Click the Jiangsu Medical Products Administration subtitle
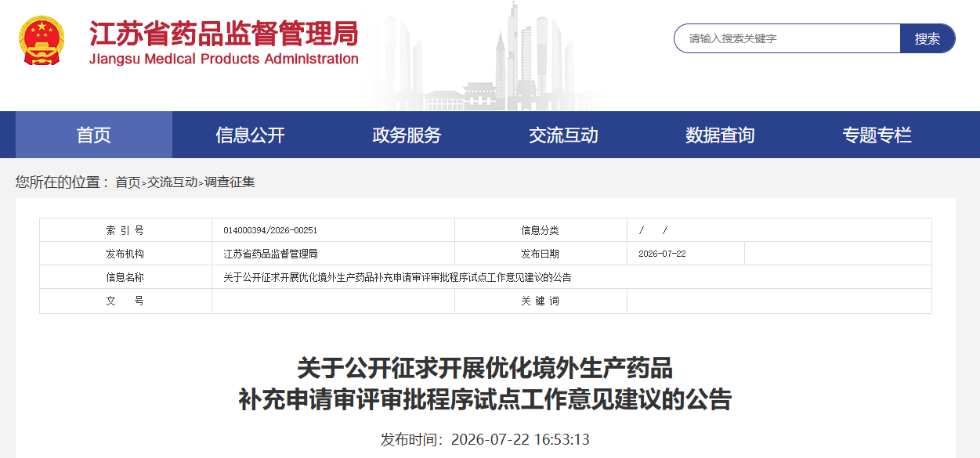980x458 pixels. 224,60
